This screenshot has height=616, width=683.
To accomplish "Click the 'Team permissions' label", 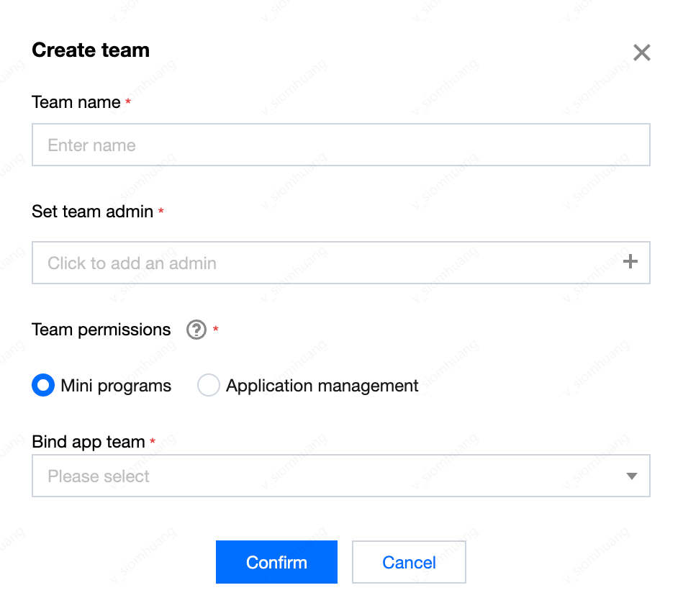I will point(101,330).
